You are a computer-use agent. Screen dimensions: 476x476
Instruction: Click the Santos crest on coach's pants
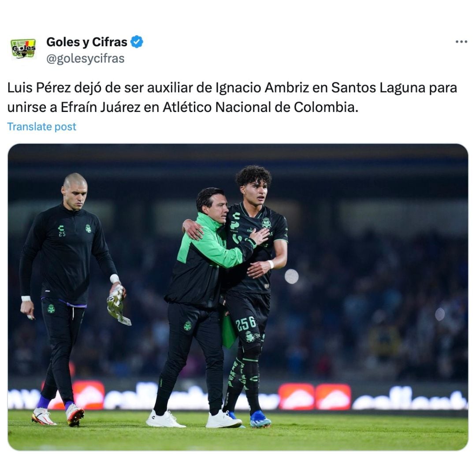[188, 326]
